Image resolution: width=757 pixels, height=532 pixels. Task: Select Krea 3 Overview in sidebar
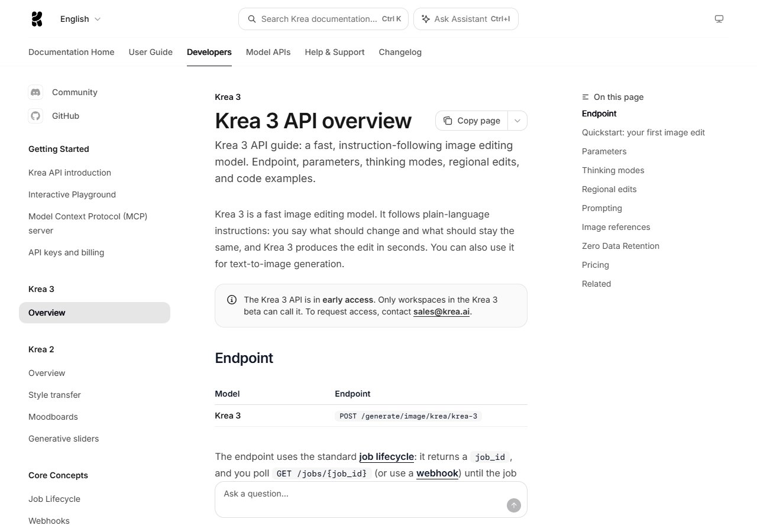(x=95, y=313)
